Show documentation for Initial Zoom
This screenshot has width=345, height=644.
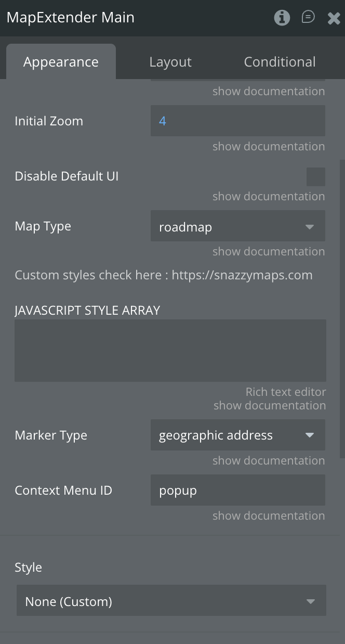pyautogui.click(x=269, y=147)
